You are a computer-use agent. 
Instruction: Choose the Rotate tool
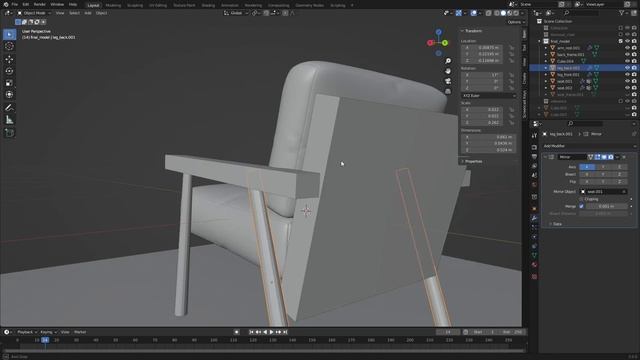[x=9, y=71]
